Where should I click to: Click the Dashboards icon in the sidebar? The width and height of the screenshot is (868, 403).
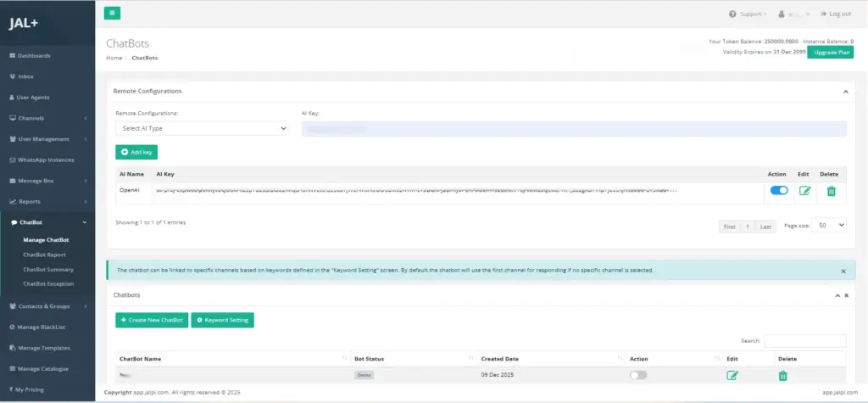click(x=12, y=56)
